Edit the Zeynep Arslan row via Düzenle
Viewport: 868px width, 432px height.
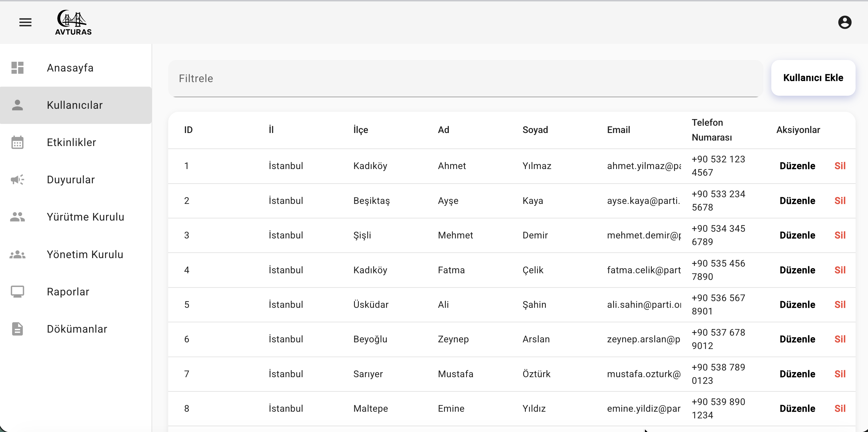click(797, 339)
